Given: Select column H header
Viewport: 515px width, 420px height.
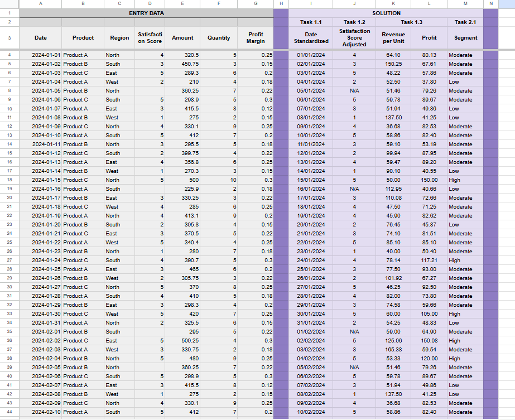Looking at the screenshot, I should pyautogui.click(x=281, y=3).
